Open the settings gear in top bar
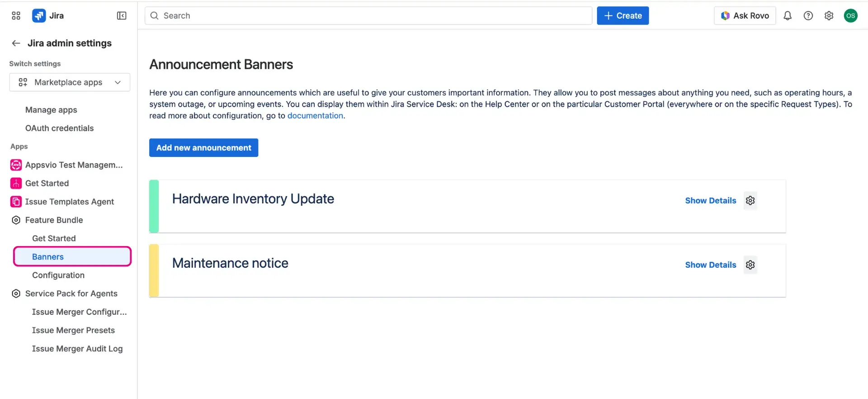 (829, 16)
